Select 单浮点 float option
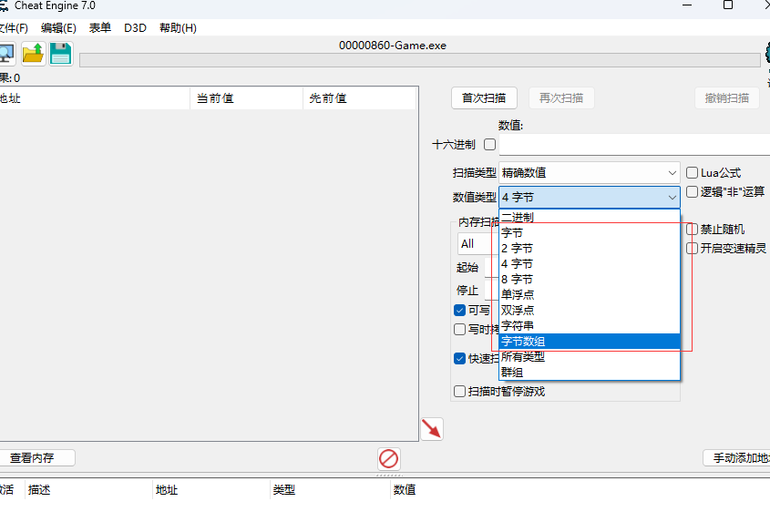 [590, 295]
